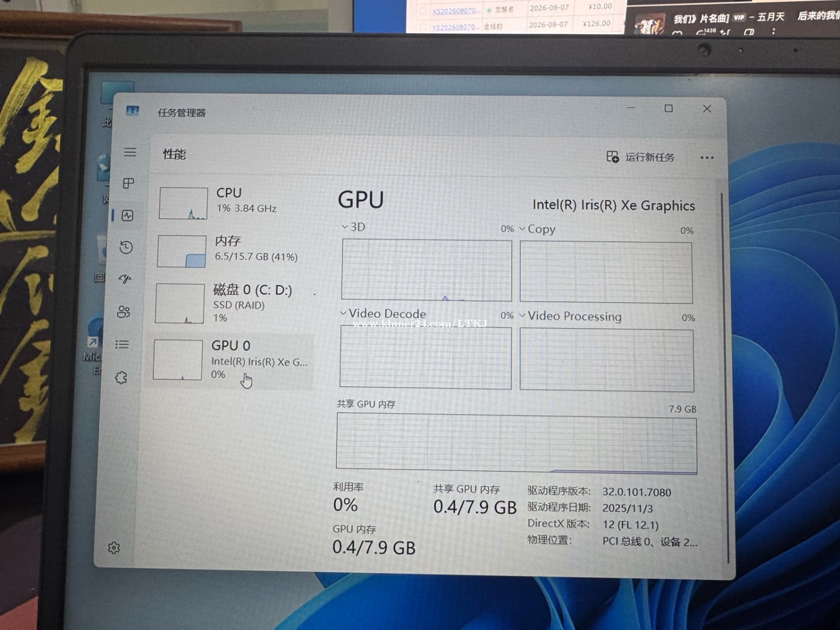Click the disk 0 mini graph thumbnail
This screenshot has height=630, width=840.
coord(180,304)
